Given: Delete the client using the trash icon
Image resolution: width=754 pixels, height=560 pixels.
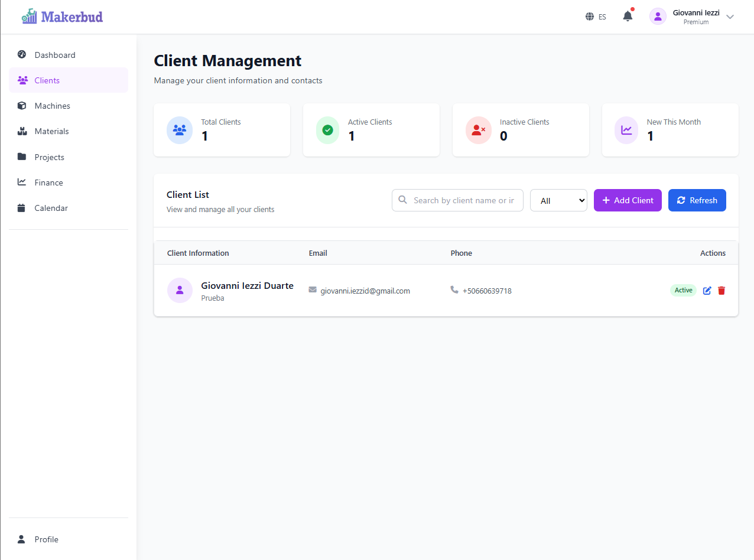Looking at the screenshot, I should (721, 290).
